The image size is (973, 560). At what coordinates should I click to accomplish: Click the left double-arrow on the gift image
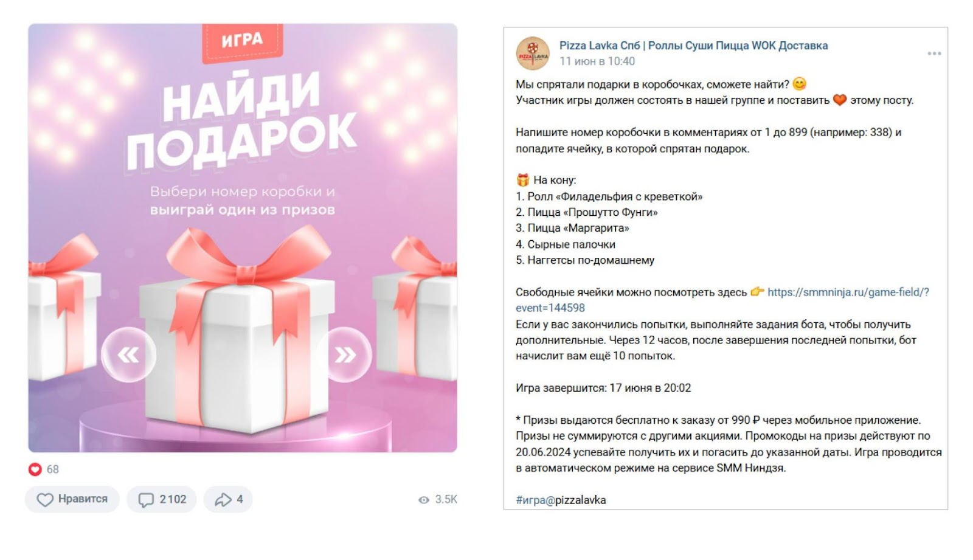point(128,355)
